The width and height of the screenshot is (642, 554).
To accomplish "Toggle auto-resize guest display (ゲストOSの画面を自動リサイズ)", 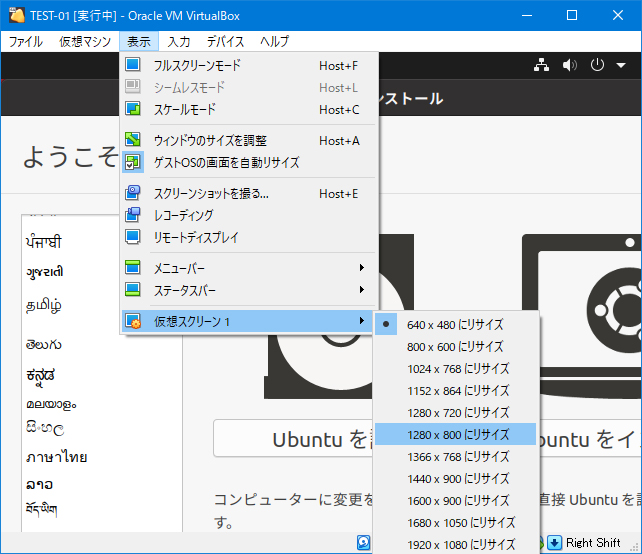I will tap(249, 162).
